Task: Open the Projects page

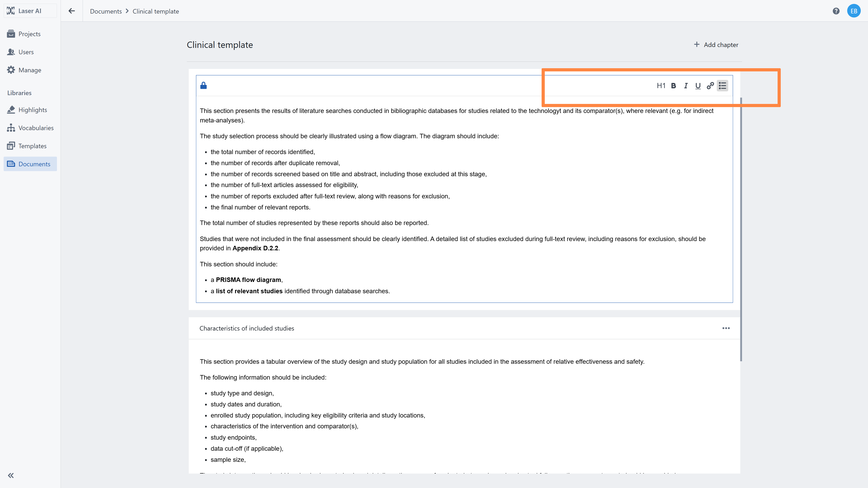Action: (29, 34)
